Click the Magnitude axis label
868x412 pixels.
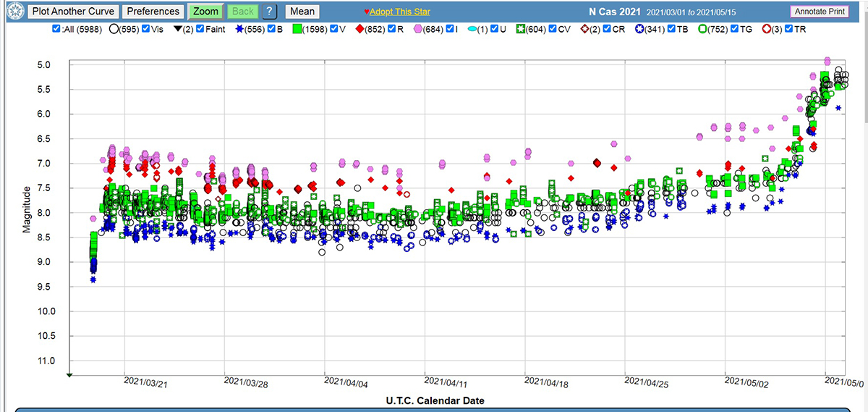(27, 210)
